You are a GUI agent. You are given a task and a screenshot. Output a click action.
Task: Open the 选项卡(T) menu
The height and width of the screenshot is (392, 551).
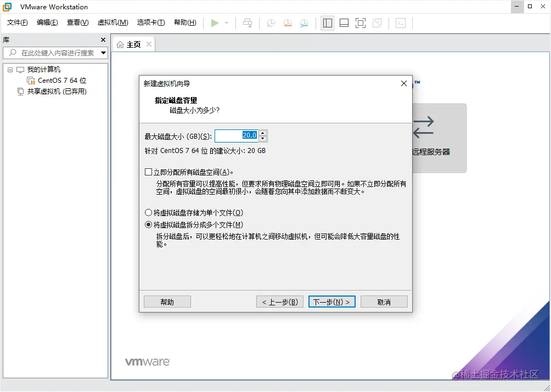pos(151,22)
